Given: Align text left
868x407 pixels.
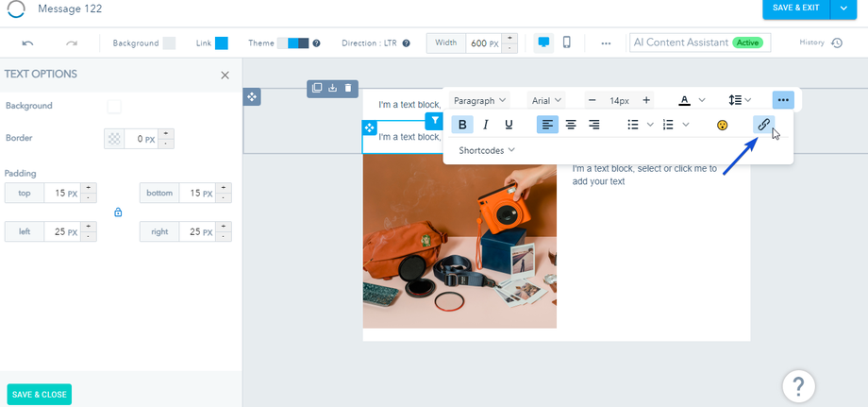Looking at the screenshot, I should 547,125.
